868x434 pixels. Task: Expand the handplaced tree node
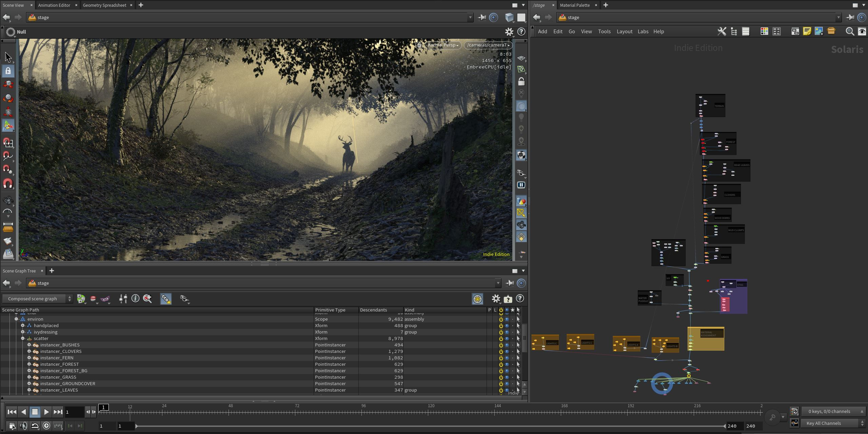click(23, 326)
